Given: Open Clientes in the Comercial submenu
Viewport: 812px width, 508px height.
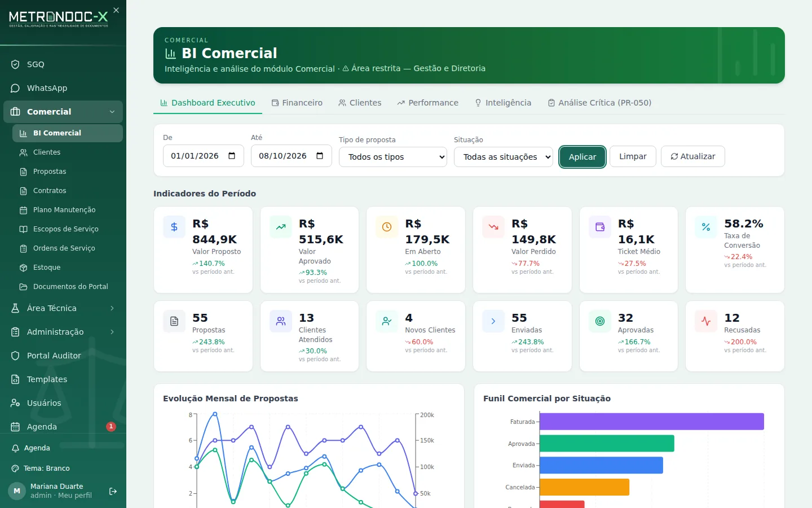Looking at the screenshot, I should pyautogui.click(x=68, y=152).
